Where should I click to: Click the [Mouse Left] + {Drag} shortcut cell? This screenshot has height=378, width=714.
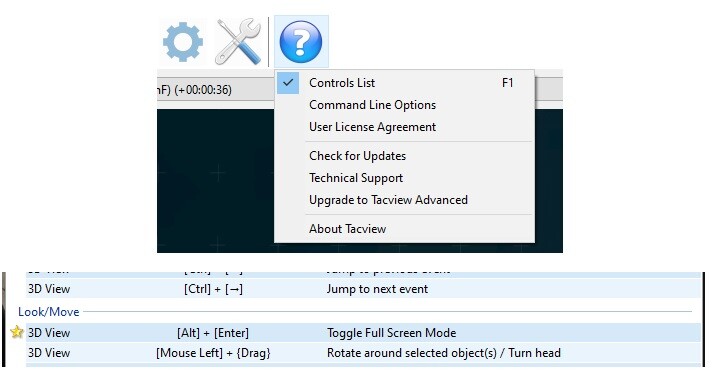pos(213,353)
